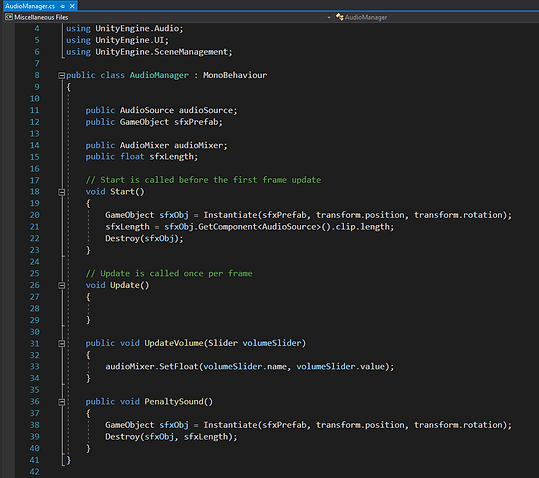Click PenaltySound method name

click(174, 402)
